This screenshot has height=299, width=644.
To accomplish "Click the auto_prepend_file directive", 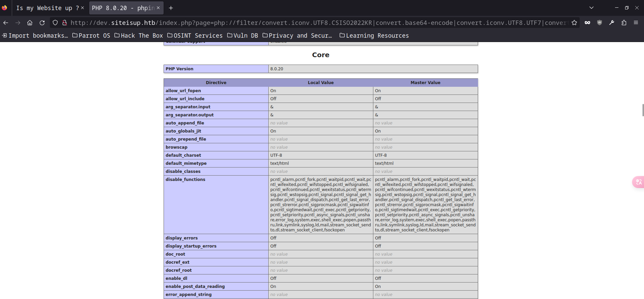I will pyautogui.click(x=186, y=139).
